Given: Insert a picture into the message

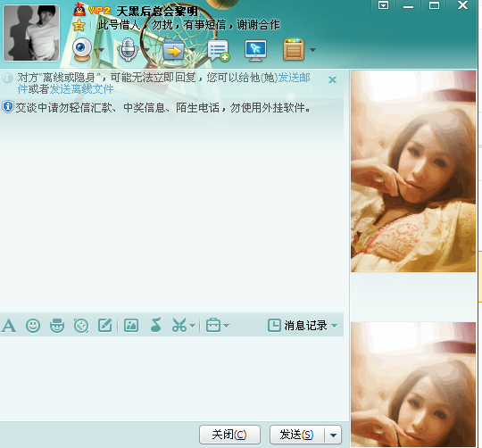Looking at the screenshot, I should pyautogui.click(x=131, y=326).
